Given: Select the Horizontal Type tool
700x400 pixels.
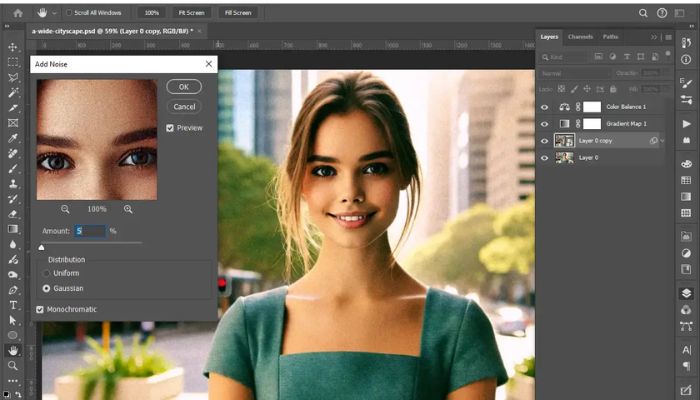Looking at the screenshot, I should point(13,305).
